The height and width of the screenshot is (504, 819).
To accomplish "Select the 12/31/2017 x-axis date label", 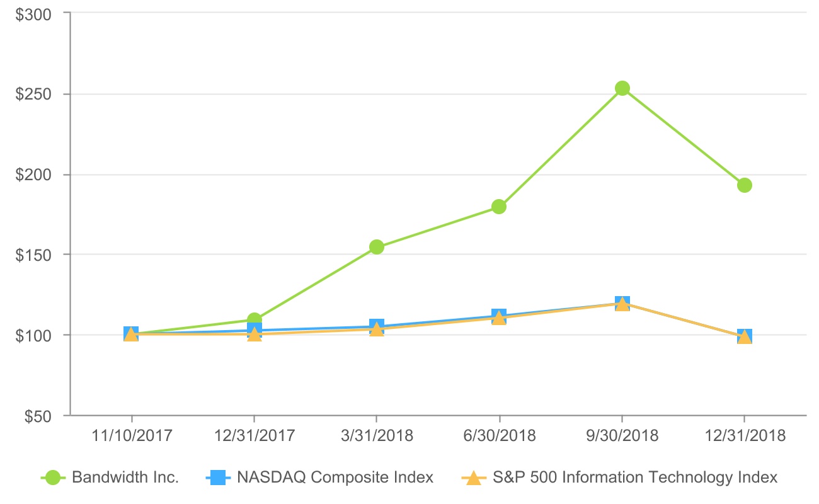I will (255, 436).
